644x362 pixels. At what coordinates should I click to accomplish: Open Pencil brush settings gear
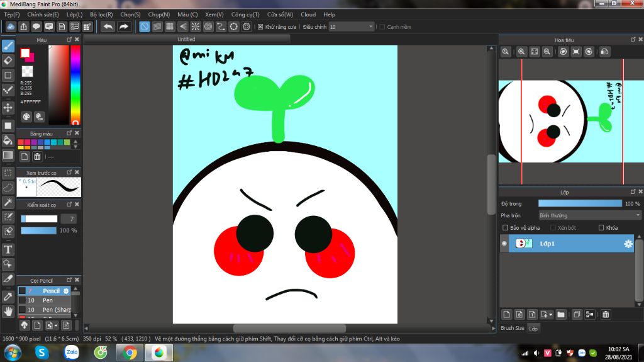tap(66, 291)
